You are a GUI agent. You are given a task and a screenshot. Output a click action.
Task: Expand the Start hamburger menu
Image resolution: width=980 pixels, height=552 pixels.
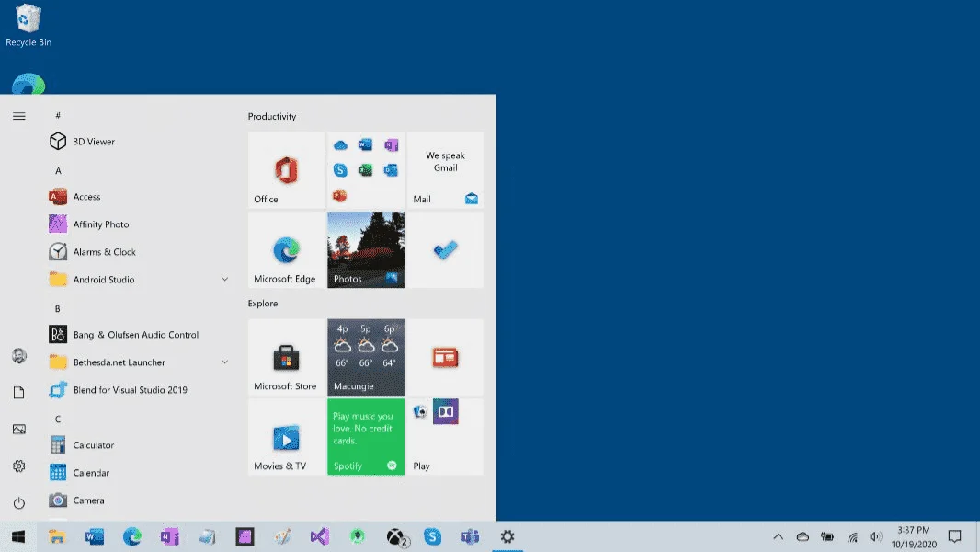18,116
